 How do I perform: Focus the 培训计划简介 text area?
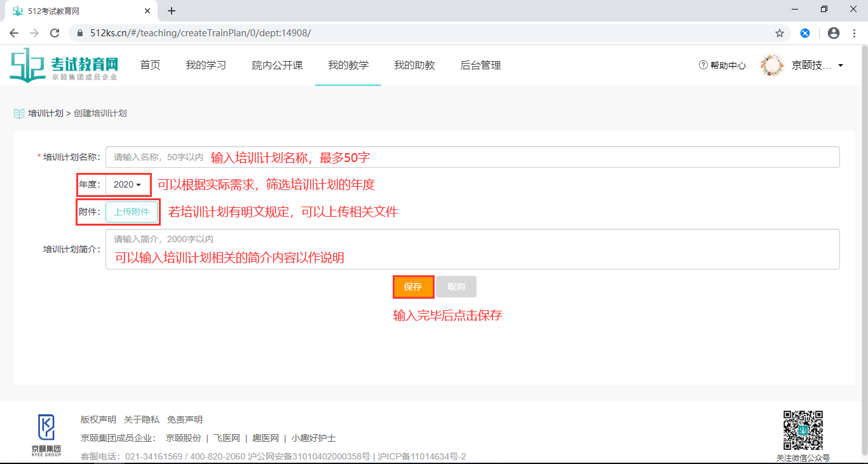[473, 249]
